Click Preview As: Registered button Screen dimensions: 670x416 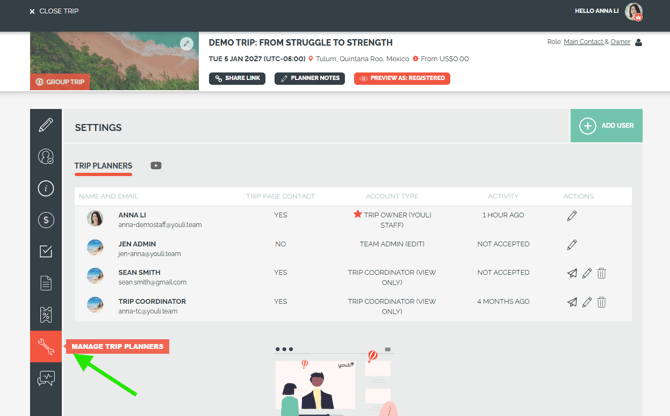[402, 79]
